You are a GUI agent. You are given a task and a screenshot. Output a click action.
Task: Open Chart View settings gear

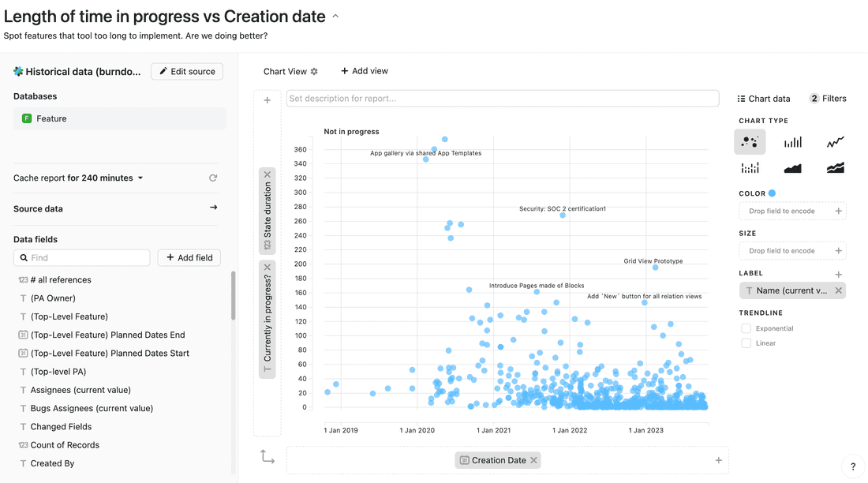[314, 72]
